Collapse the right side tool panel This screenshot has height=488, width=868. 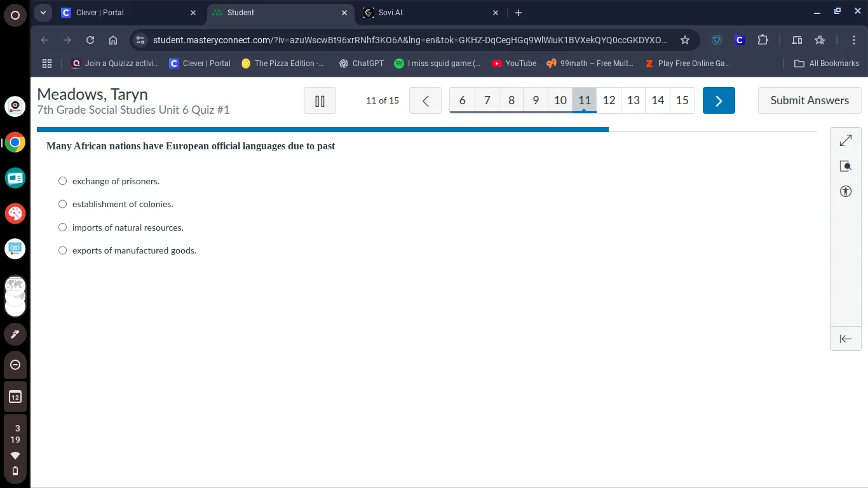845,339
